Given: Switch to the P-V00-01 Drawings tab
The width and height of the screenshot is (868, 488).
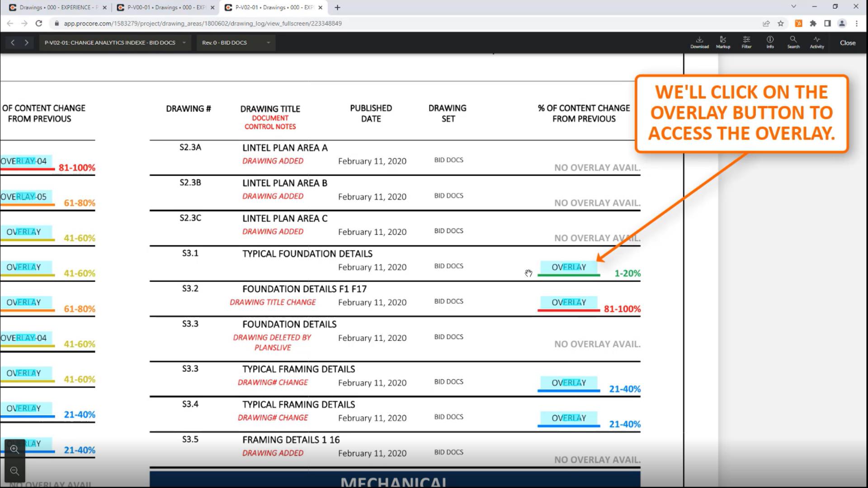Looking at the screenshot, I should tap(165, 7).
